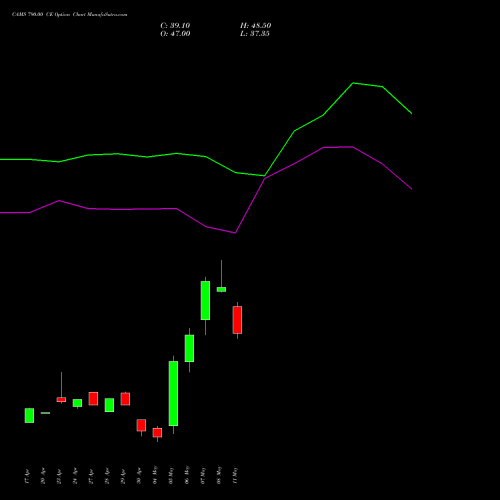Click the 30 Apr date label
Image resolution: width=500 pixels, height=500 pixels.
pos(139,476)
